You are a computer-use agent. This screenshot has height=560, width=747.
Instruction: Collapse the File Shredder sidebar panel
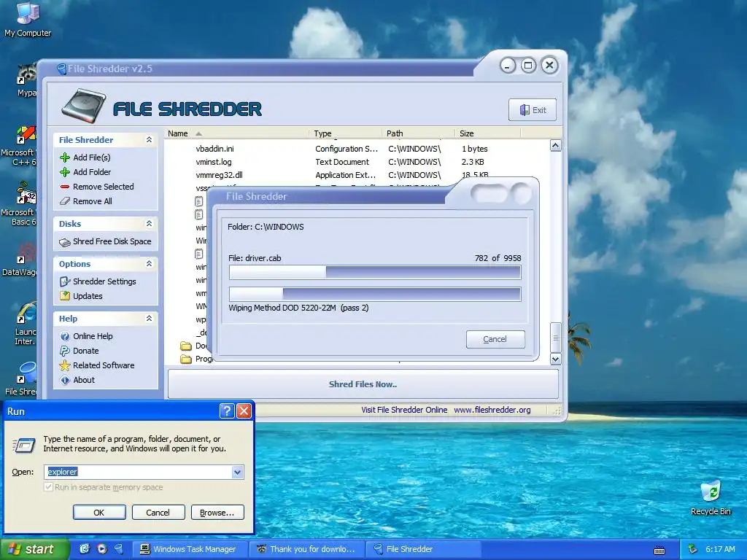[149, 139]
